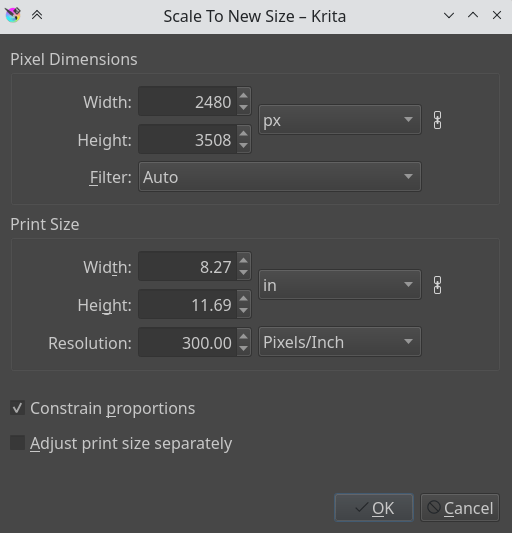This screenshot has width=512, height=533.
Task: Maximize the Scale To New Size dialog
Action: pyautogui.click(x=473, y=15)
